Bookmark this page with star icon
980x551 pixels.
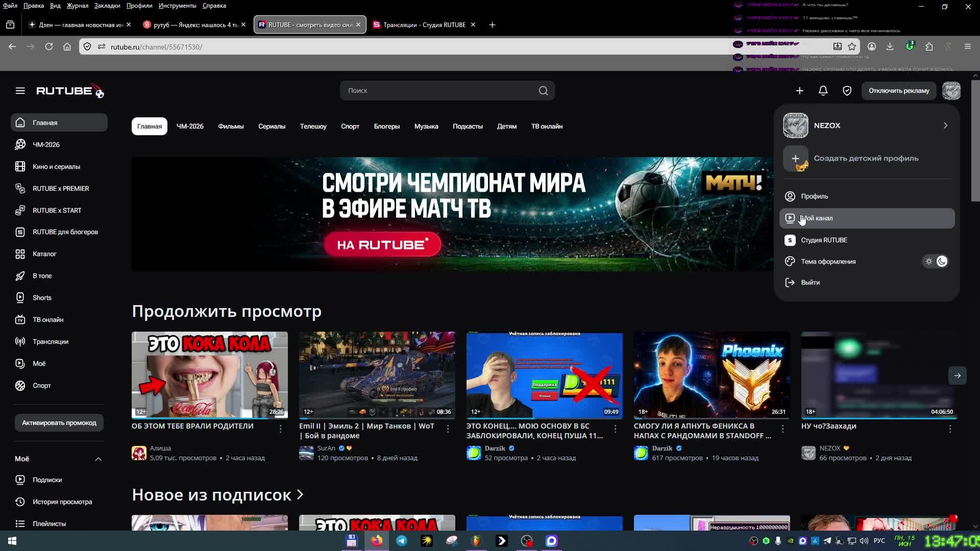pyautogui.click(x=852, y=46)
